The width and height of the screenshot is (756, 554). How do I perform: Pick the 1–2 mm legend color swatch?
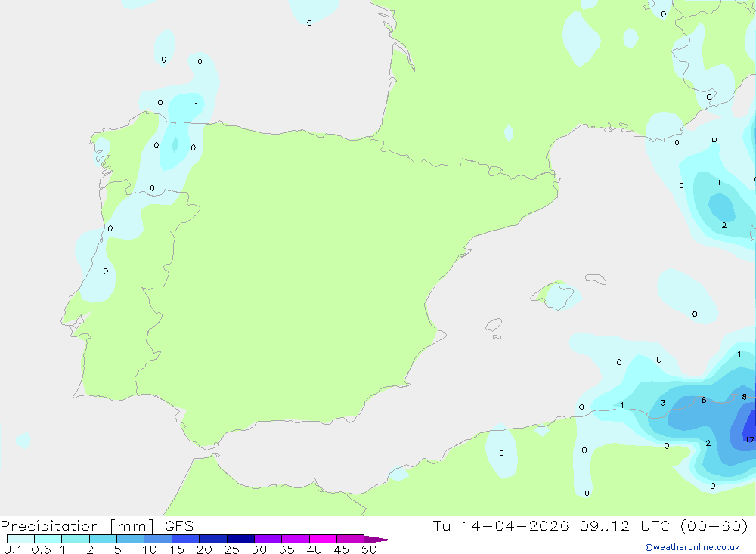(76, 539)
